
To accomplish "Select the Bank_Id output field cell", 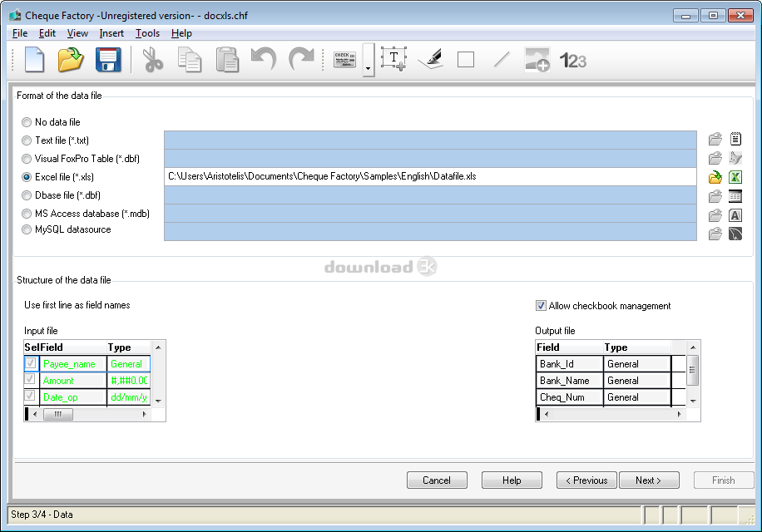I will point(570,364).
